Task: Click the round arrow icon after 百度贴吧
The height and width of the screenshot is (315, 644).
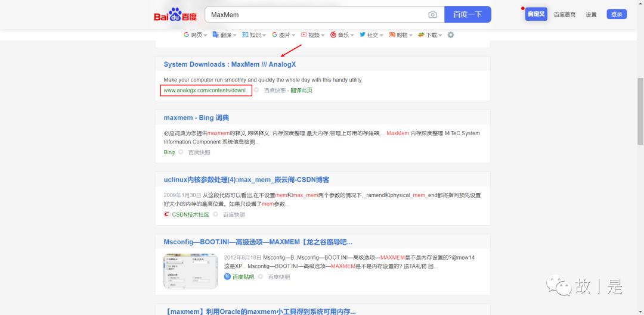Action: 261,277
